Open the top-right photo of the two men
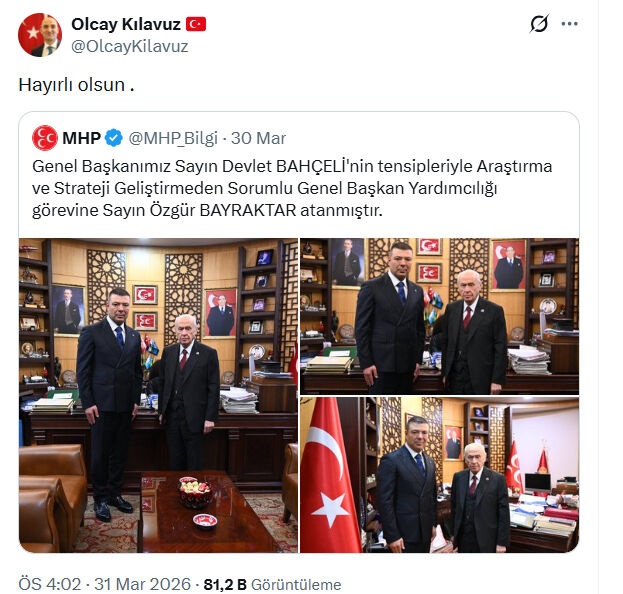 click(439, 316)
